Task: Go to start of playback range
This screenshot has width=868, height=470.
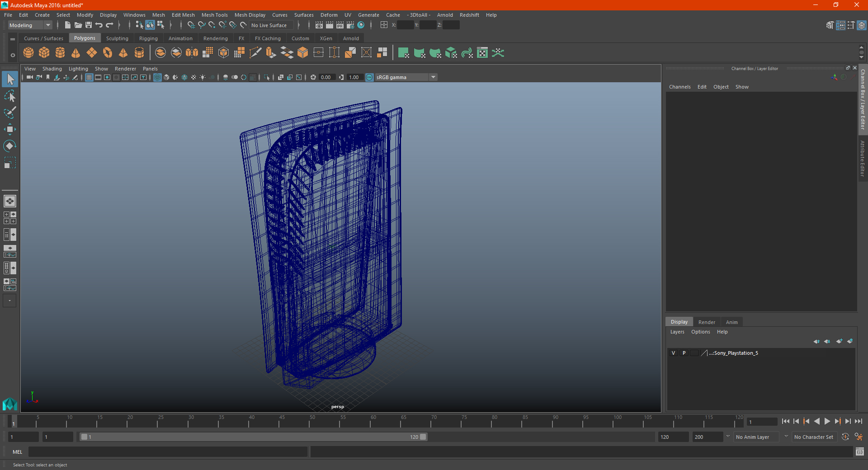Action: pos(786,421)
